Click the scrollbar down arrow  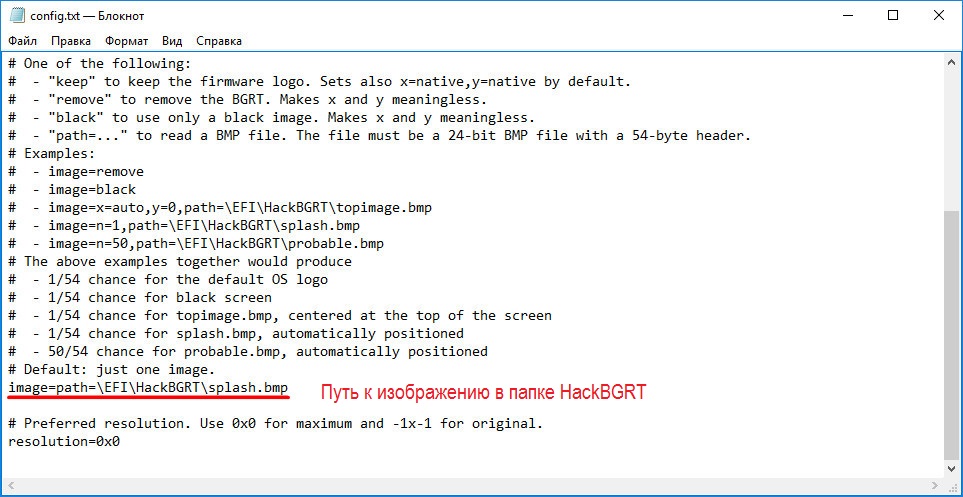pos(951,466)
